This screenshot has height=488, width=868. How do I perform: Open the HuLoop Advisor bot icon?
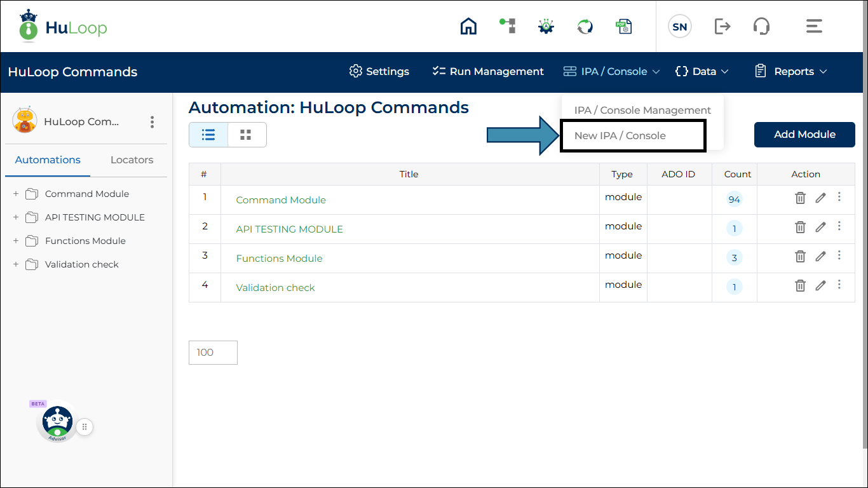57,421
